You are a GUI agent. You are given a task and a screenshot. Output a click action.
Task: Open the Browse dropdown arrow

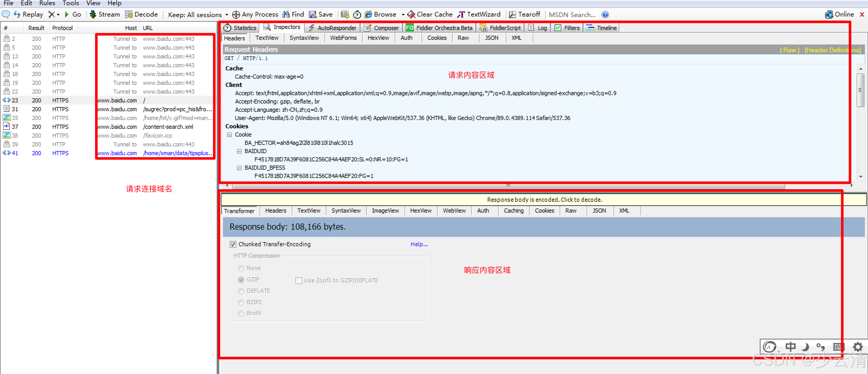[x=403, y=14]
